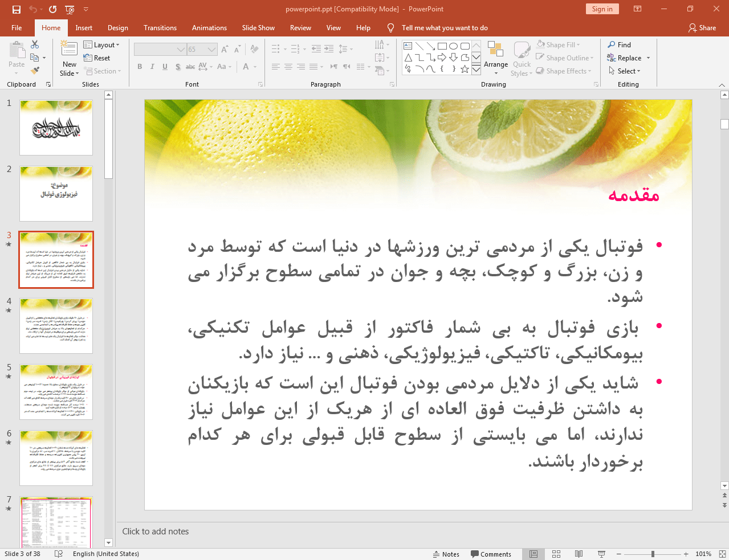Apply italic formatting to text
Screen dimensions: 729x560
click(152, 67)
